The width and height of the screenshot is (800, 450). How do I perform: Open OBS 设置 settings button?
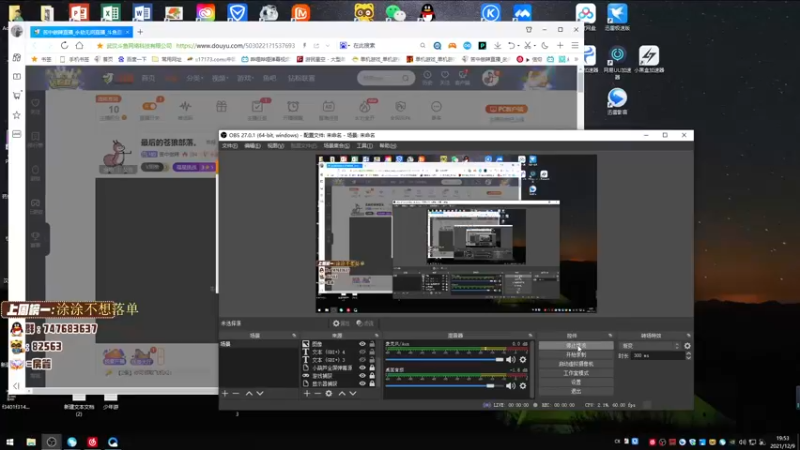pos(576,382)
